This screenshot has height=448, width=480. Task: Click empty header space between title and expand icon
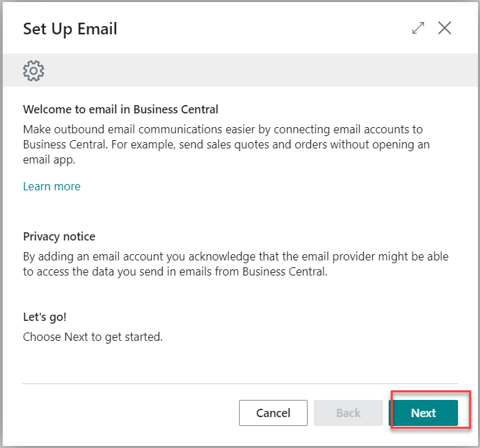[x=263, y=29]
